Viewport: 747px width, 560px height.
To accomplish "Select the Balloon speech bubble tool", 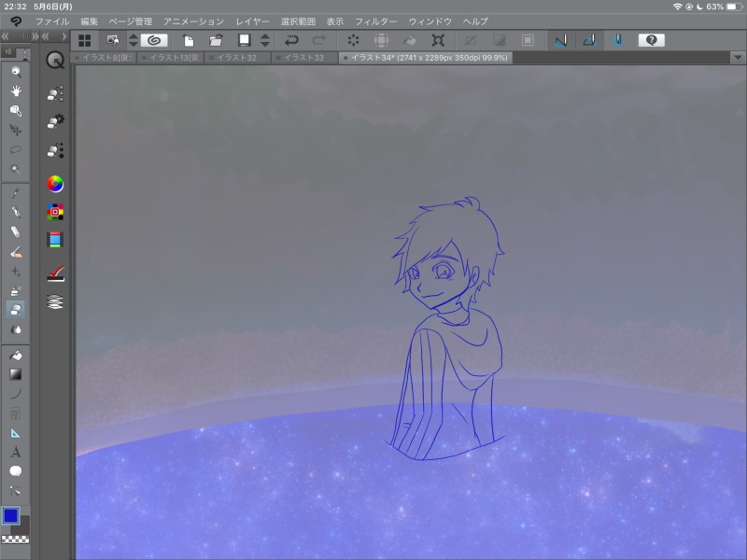I will pos(16,471).
